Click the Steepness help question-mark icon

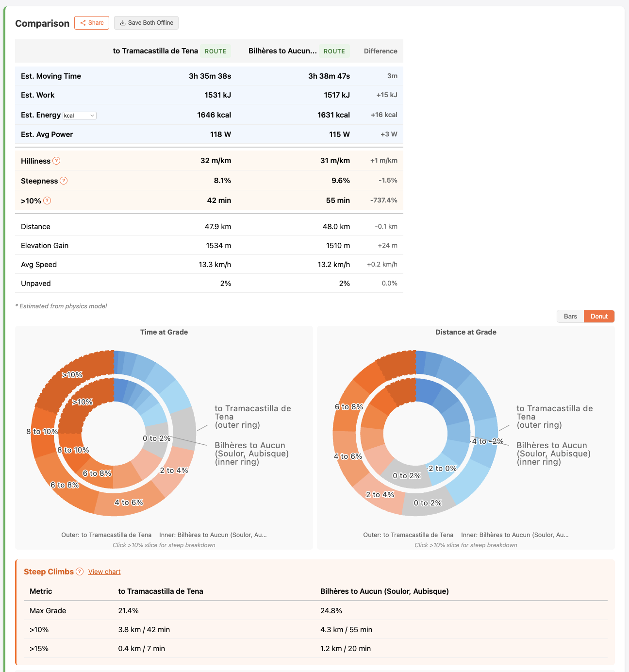click(64, 181)
